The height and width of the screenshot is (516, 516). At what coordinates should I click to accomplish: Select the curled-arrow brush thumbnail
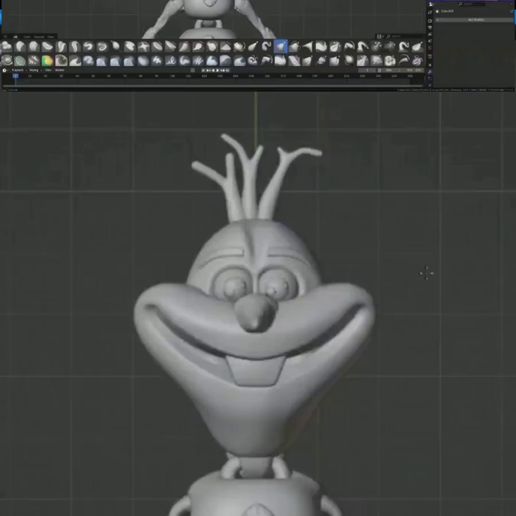click(x=88, y=47)
